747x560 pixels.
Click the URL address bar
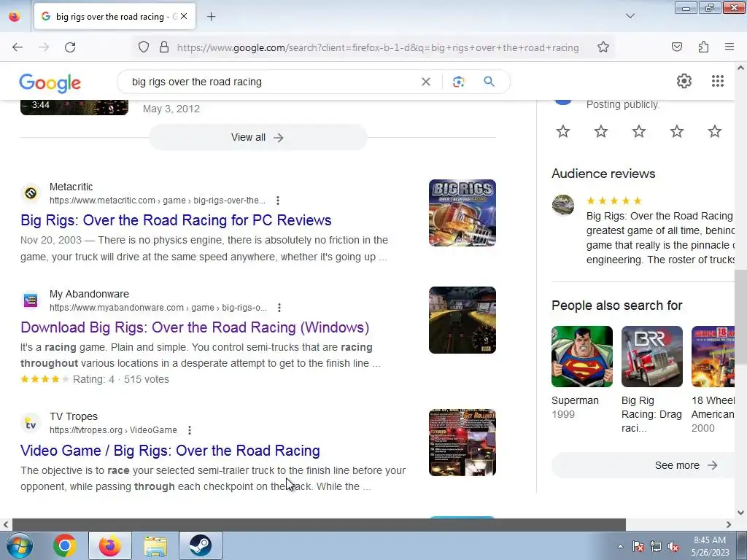click(377, 47)
